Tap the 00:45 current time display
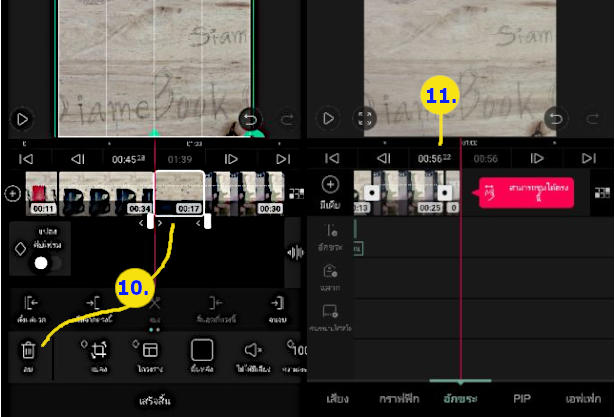 coord(128,159)
